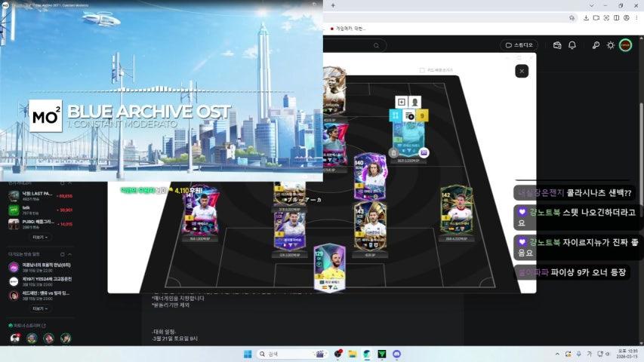644x362 pixels.
Task: Open the taskbar clock and date
Action: pyautogui.click(x=628, y=354)
